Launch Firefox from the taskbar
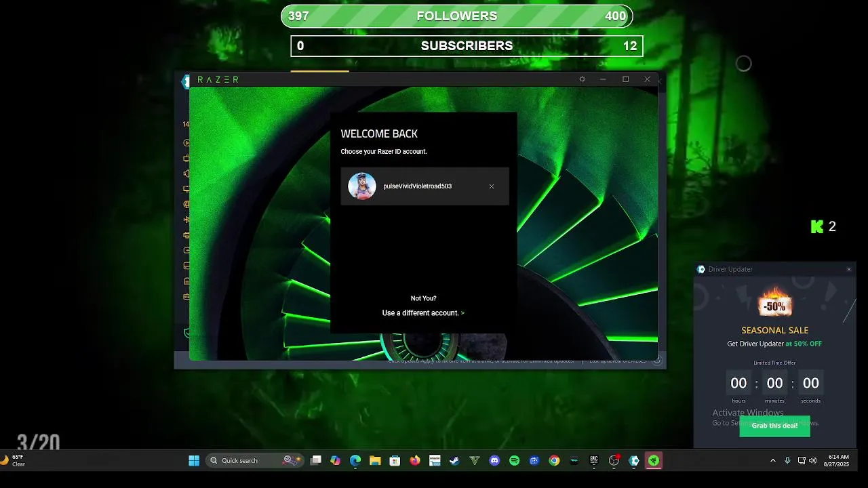Image resolution: width=868 pixels, height=488 pixels. click(415, 461)
